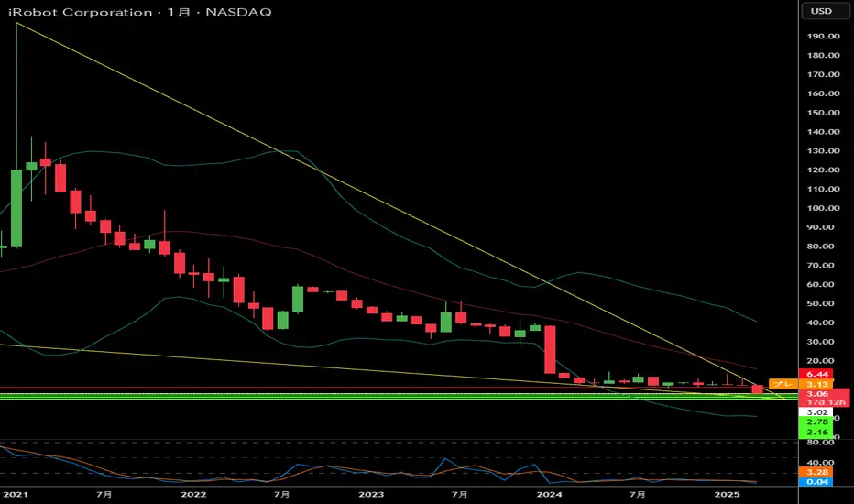This screenshot has width=854, height=504.
Task: Click the red 3.06 last price tag
Action: click(x=817, y=393)
